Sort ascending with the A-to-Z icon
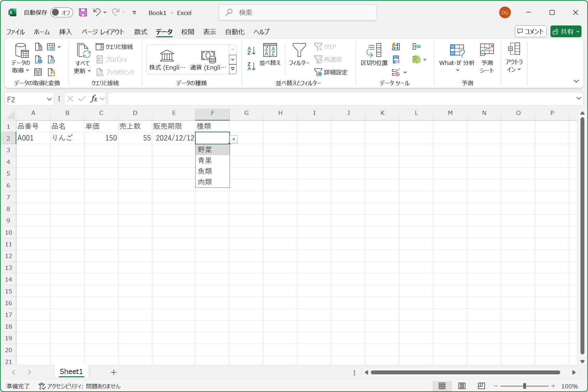Viewport: 588px width, 392px height. [251, 51]
